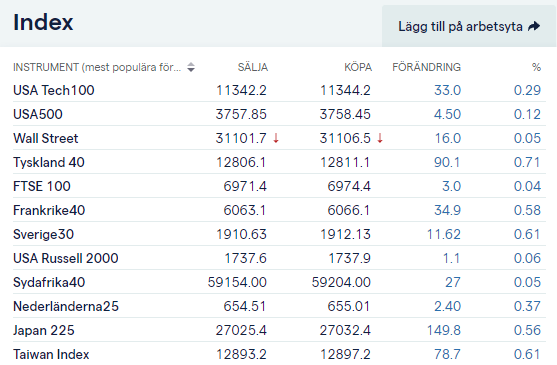The width and height of the screenshot is (557, 365).
Task: Click the Sydafrika40 buy price 59204.00
Action: pyautogui.click(x=341, y=282)
